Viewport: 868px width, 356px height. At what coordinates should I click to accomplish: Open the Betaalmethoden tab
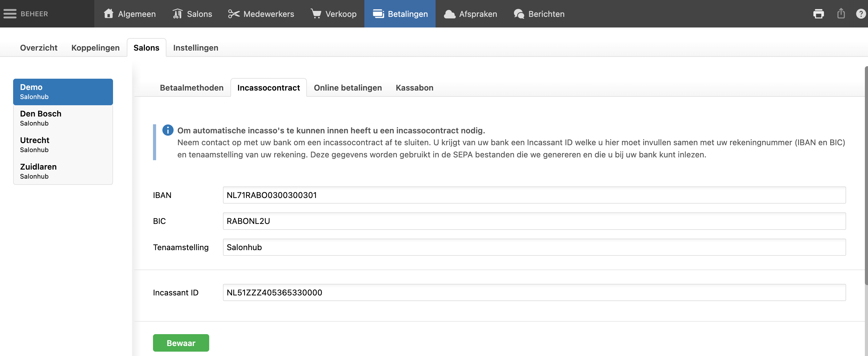click(191, 88)
